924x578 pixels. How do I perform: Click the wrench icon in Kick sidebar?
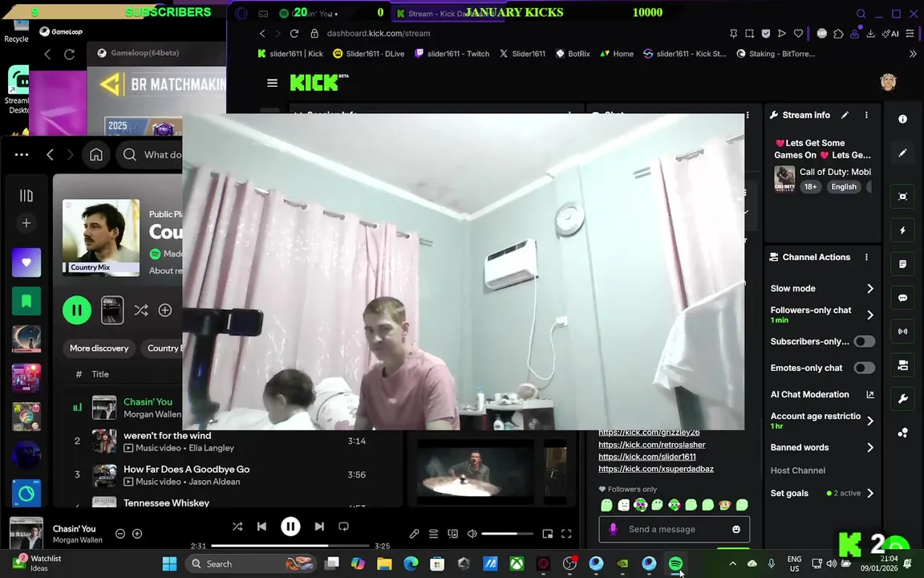[902, 399]
